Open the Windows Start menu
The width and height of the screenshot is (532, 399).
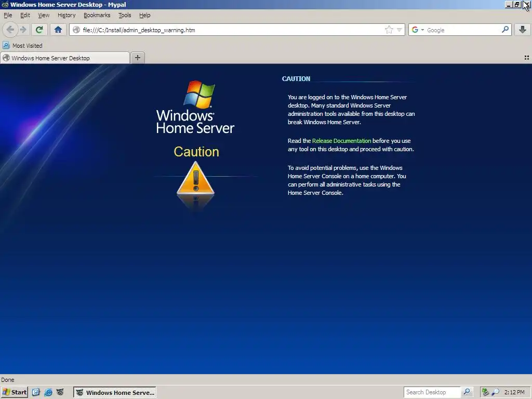click(14, 392)
